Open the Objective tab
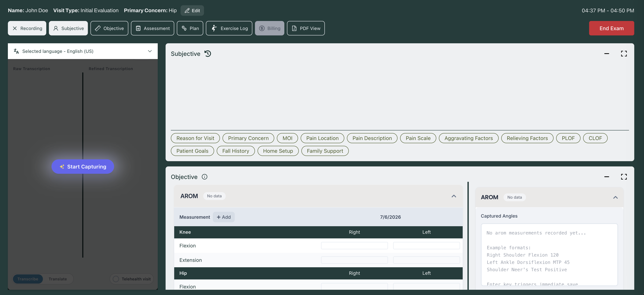Image resolution: width=644 pixels, height=295 pixels. (x=109, y=28)
